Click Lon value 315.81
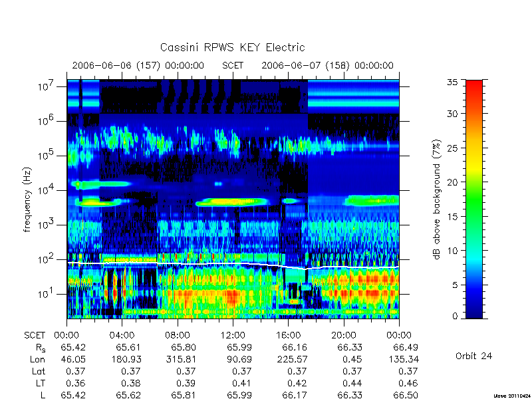 [x=180, y=359]
